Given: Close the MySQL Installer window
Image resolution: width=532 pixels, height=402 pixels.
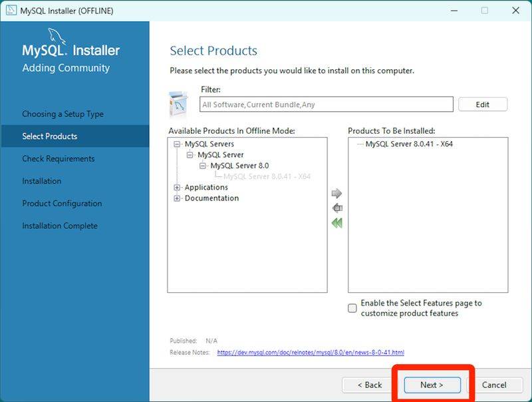Looking at the screenshot, I should 516,11.
